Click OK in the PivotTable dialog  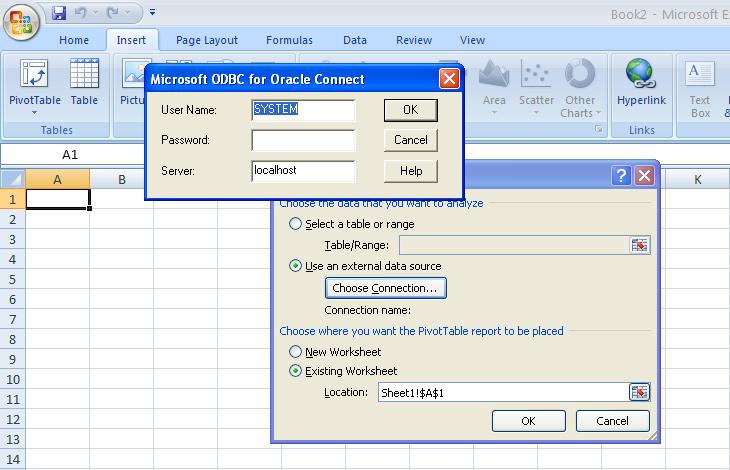(x=528, y=421)
